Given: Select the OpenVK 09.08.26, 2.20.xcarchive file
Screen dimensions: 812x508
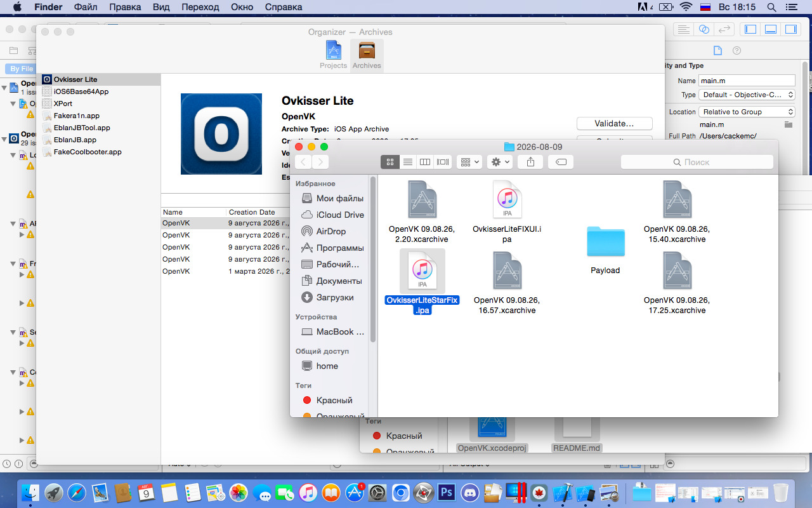Looking at the screenshot, I should 422,212.
